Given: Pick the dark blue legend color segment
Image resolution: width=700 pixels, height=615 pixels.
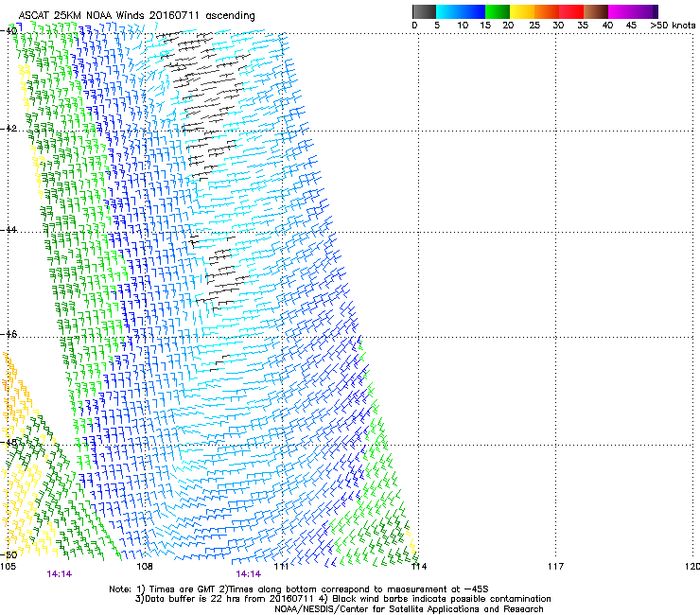Looking at the screenshot, I should 473,11.
